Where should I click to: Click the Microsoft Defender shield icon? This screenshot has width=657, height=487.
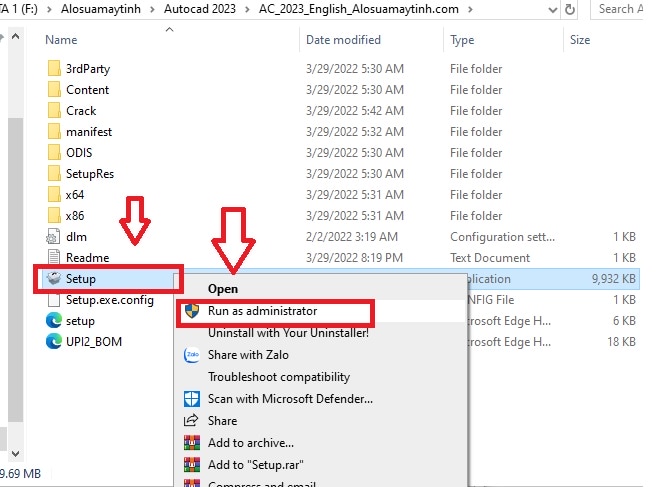point(193,399)
